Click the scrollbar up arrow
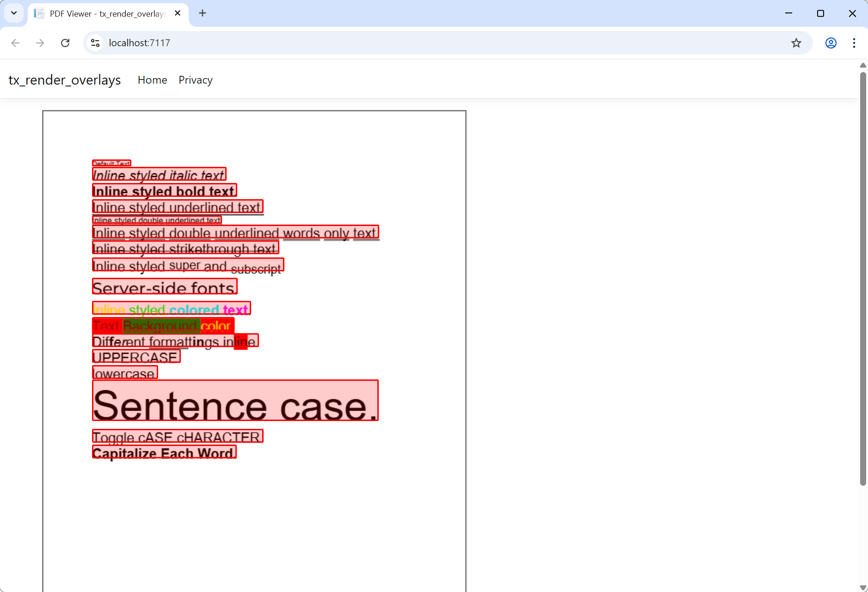The height and width of the screenshot is (592, 868). tap(862, 65)
